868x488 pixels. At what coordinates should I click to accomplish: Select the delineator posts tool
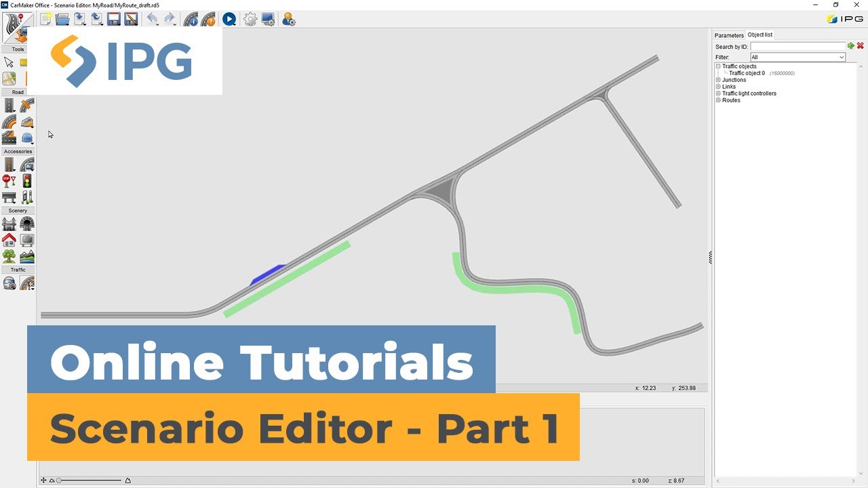27,197
